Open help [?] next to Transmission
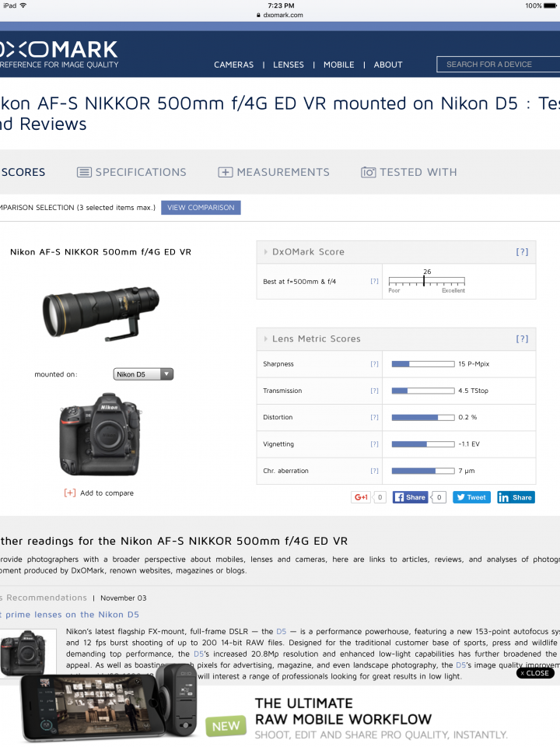Viewport: 560px width, 747px height. tap(375, 391)
